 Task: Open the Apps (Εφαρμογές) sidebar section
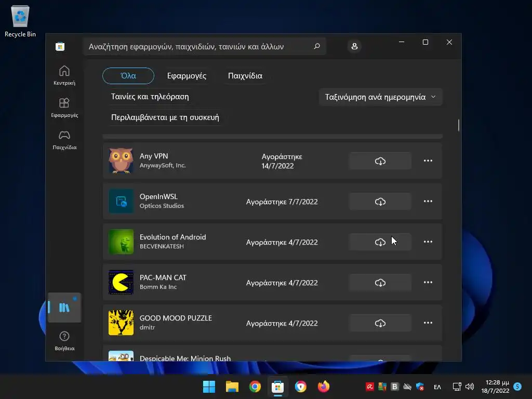64,108
